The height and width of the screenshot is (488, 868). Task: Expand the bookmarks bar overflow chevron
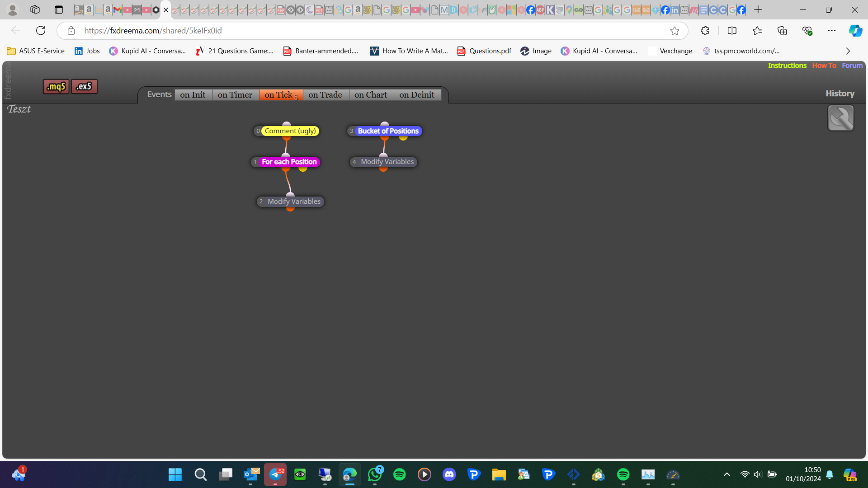click(848, 51)
